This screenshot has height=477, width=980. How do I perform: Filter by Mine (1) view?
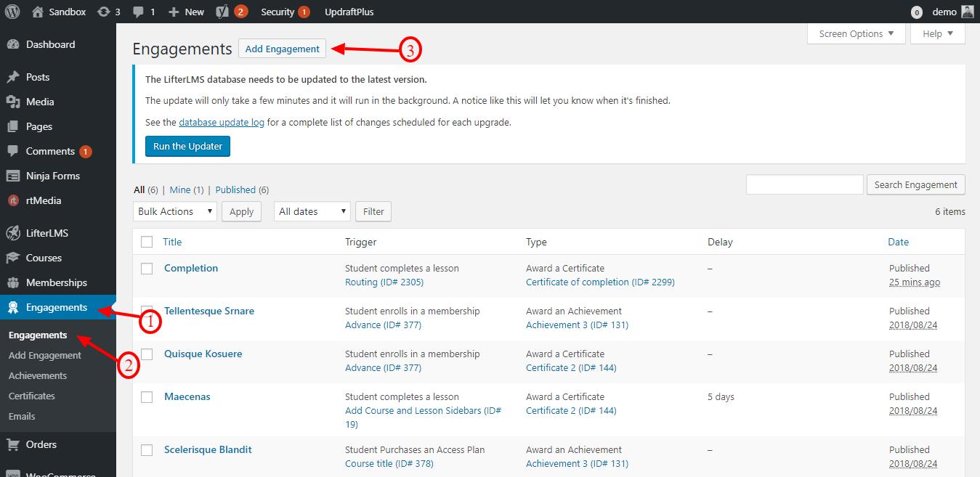187,189
